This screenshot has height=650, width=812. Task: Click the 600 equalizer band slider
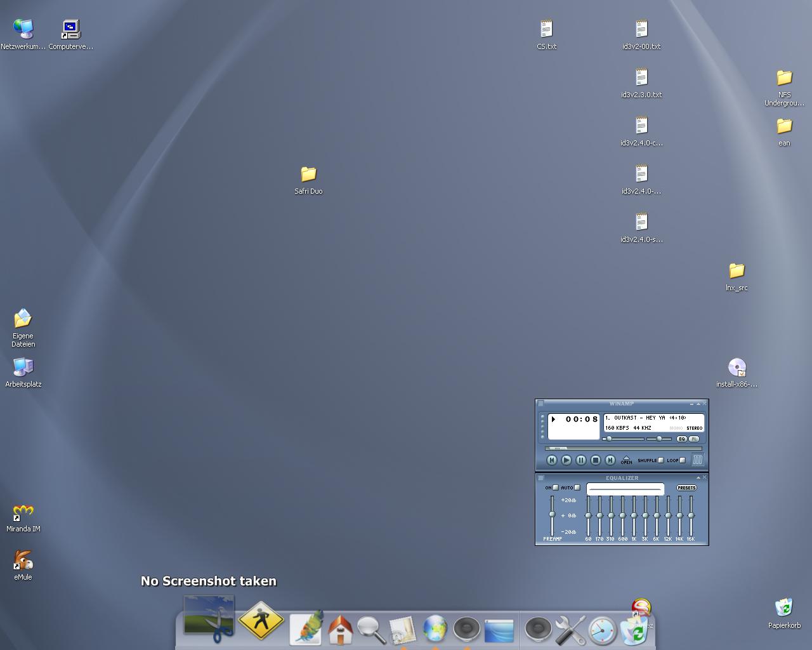pos(622,515)
